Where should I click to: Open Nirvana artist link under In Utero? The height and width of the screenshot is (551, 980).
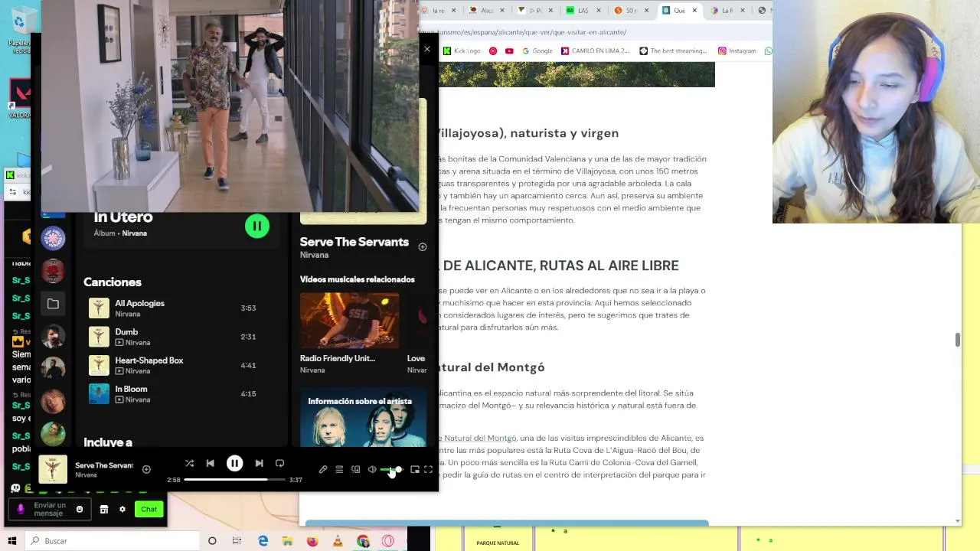pos(135,233)
